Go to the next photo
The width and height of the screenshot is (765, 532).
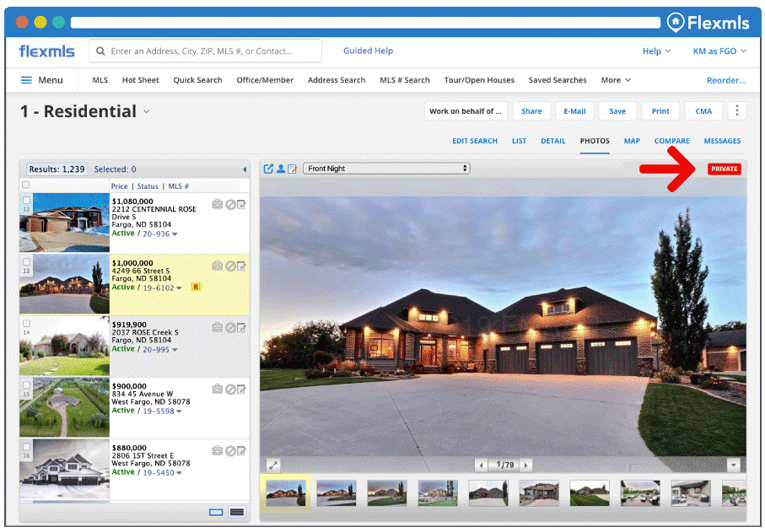tap(526, 465)
